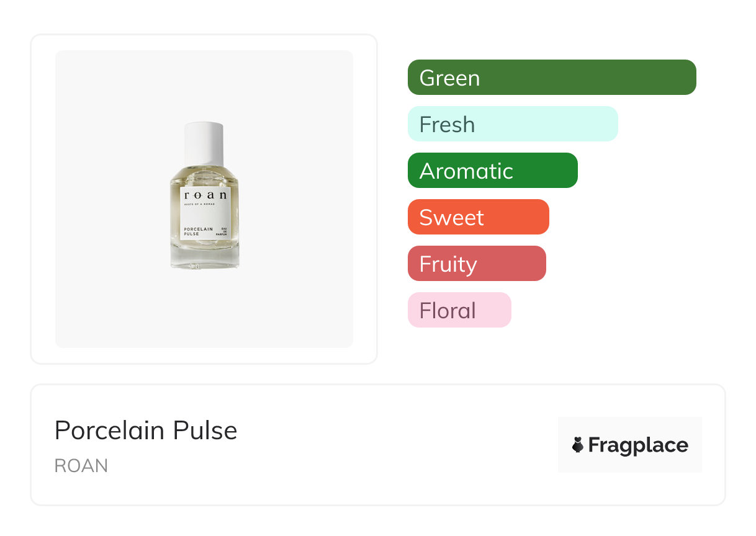Select the Green accord bar
This screenshot has width=756, height=536.
click(x=551, y=78)
